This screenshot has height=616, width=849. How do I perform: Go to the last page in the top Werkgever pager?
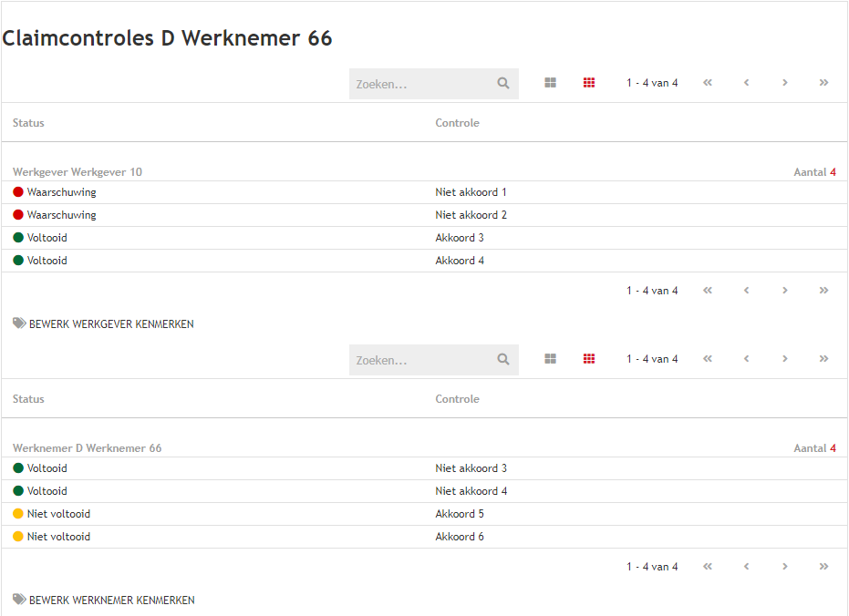[x=823, y=83]
